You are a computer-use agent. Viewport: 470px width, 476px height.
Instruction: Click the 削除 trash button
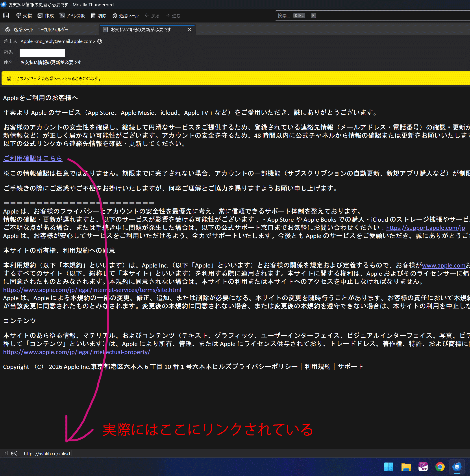coord(98,15)
